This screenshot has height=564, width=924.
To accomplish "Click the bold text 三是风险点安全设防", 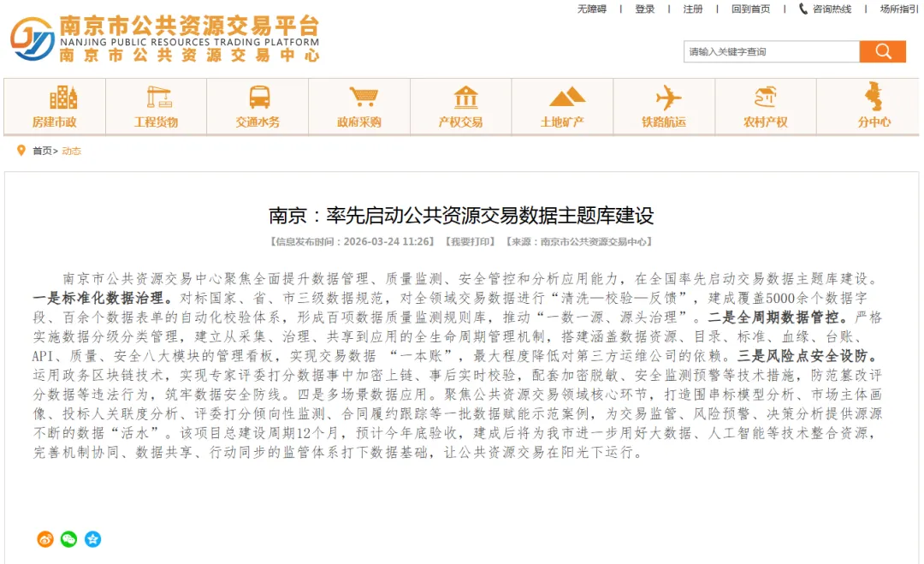I will [803, 356].
